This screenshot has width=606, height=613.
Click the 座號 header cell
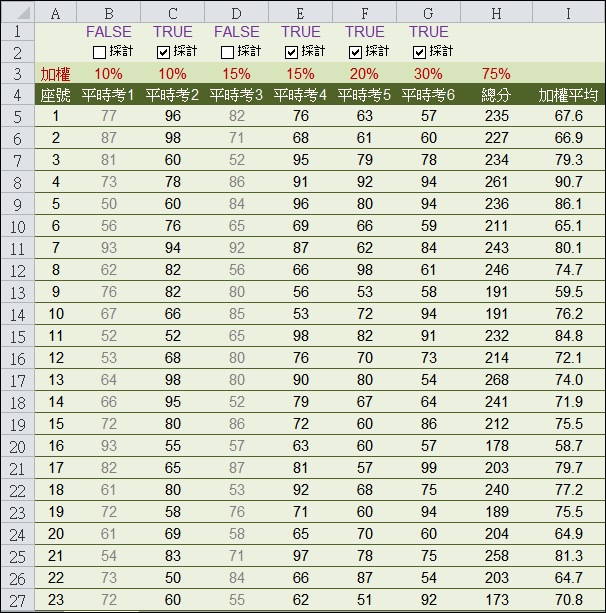(x=56, y=95)
